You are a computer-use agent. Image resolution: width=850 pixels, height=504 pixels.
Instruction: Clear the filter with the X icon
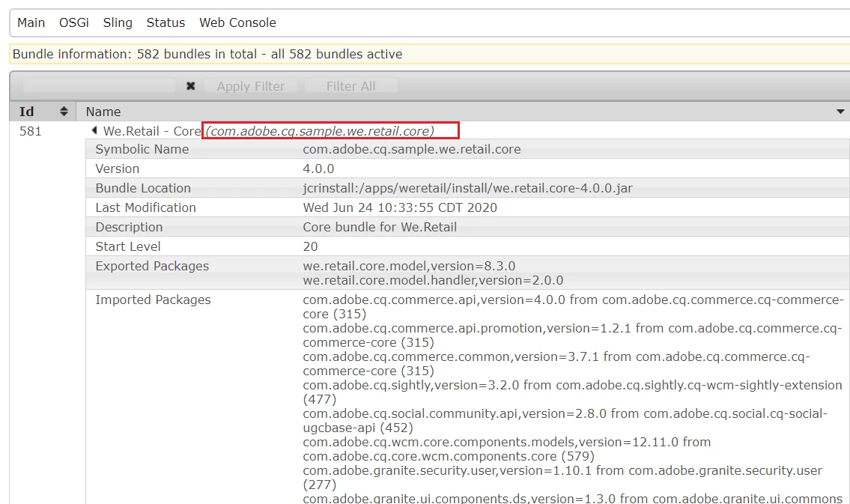point(190,85)
